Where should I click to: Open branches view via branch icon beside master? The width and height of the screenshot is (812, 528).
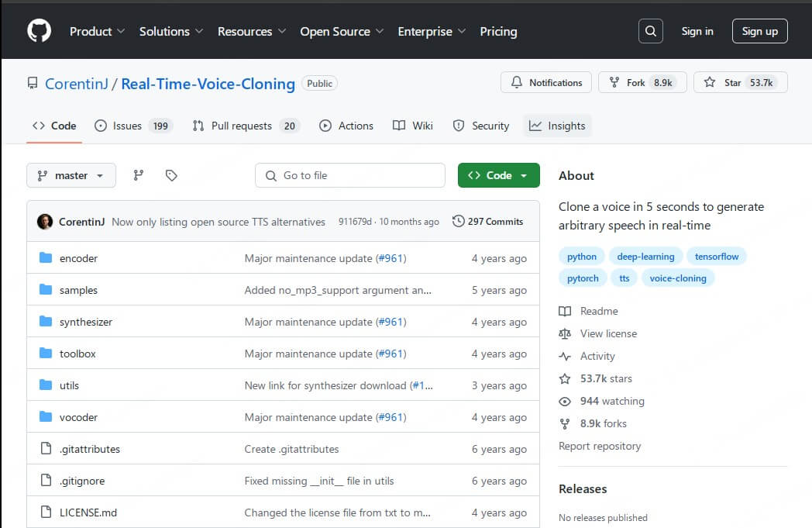[x=138, y=175]
